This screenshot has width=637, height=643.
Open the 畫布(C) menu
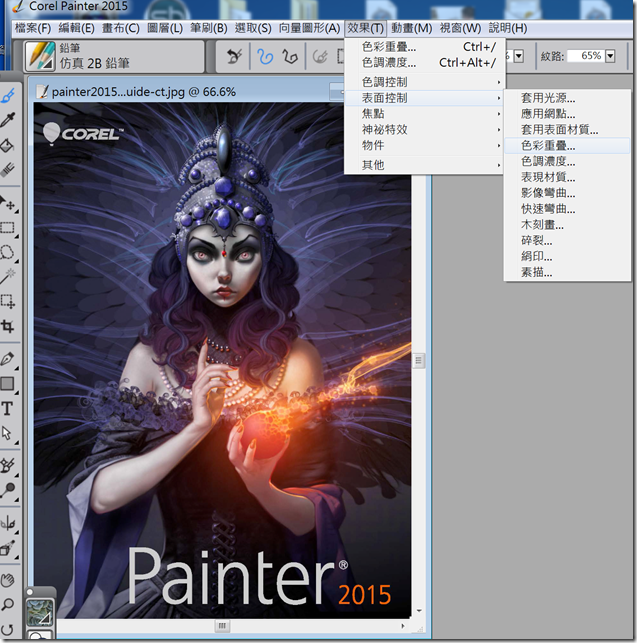[121, 28]
